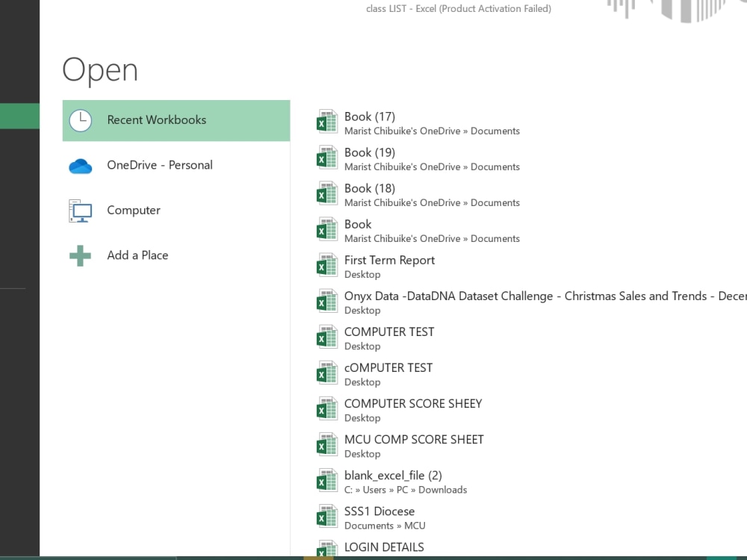The width and height of the screenshot is (747, 560).
Task: Open Onyx Data -DataDNA Dataset Challenge workbook
Action: coord(545,296)
